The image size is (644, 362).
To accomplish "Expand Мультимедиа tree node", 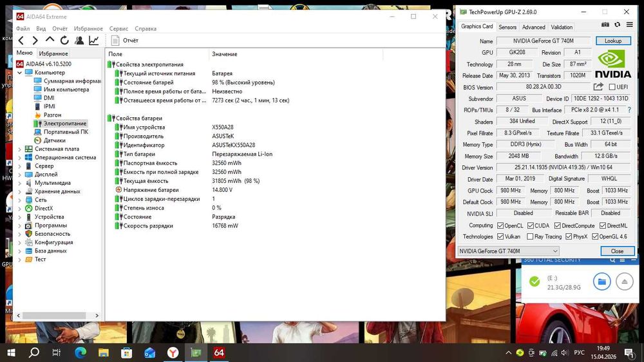I will (19, 184).
